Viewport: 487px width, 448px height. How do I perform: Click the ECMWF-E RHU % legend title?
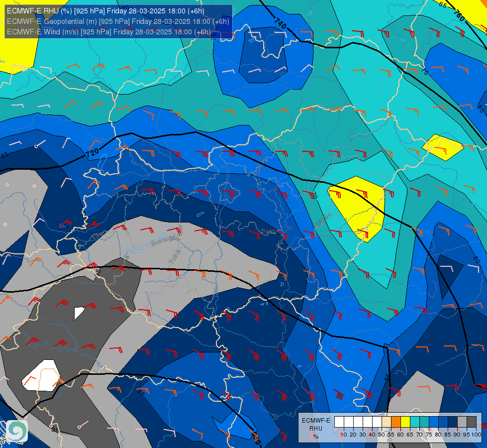coord(316,429)
